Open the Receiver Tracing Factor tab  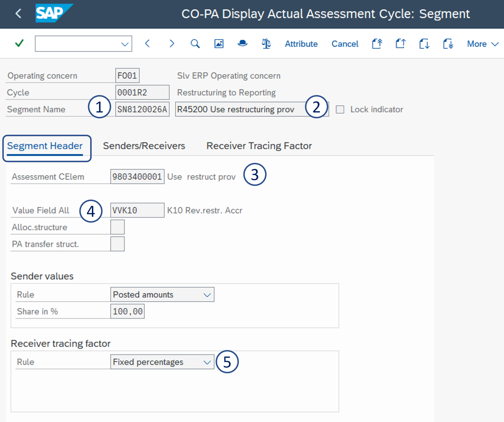pyautogui.click(x=259, y=146)
